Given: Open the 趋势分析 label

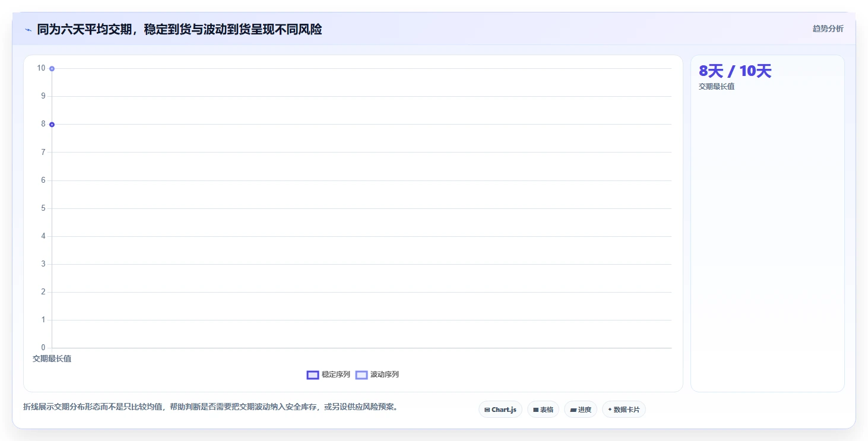Looking at the screenshot, I should 828,29.
